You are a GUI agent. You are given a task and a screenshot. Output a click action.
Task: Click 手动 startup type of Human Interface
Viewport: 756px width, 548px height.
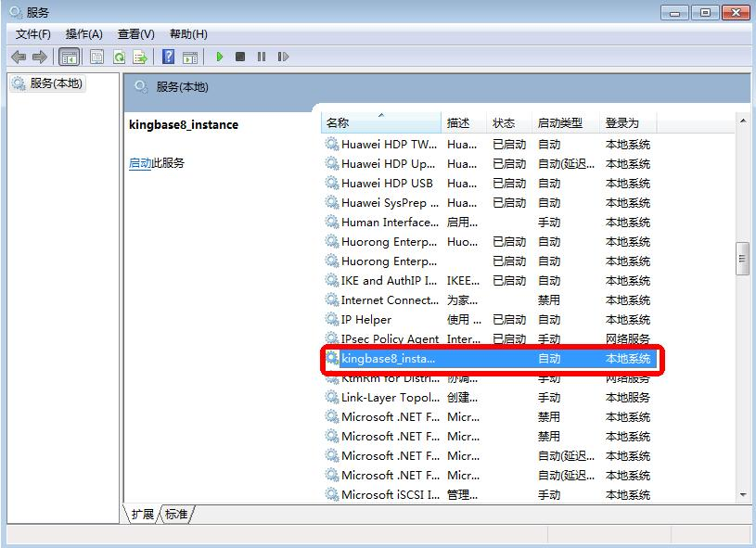(548, 223)
